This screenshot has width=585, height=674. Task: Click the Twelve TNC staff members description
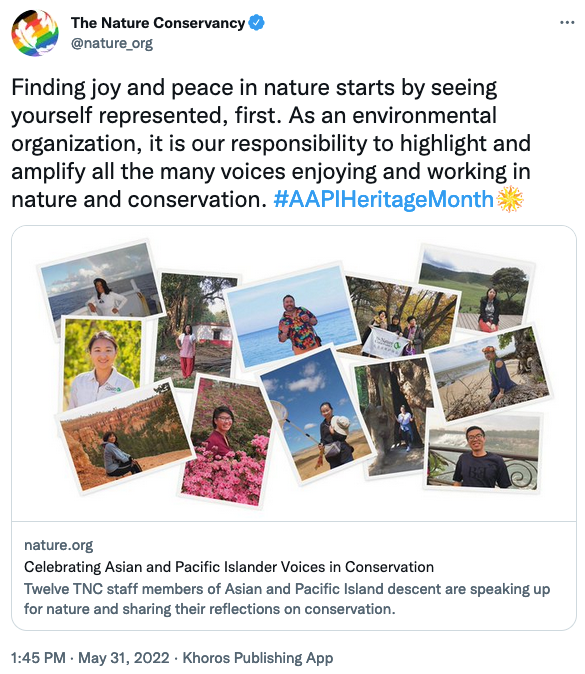[x=287, y=599]
